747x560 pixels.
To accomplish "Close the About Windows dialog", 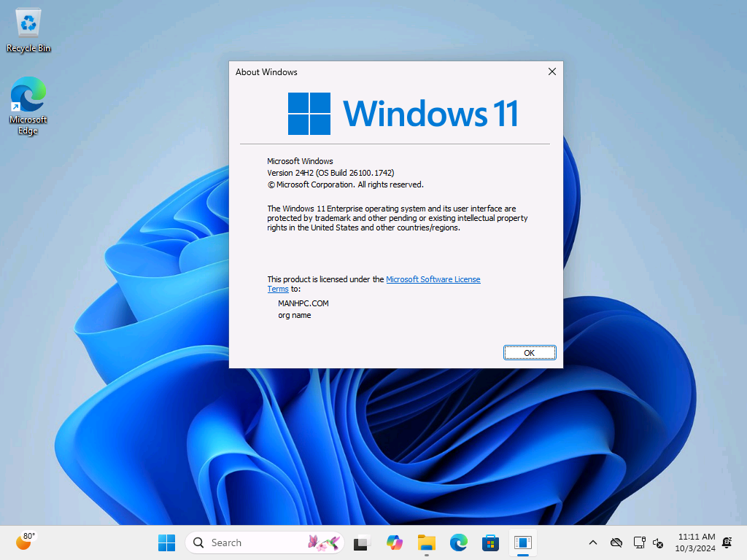I will click(x=551, y=71).
